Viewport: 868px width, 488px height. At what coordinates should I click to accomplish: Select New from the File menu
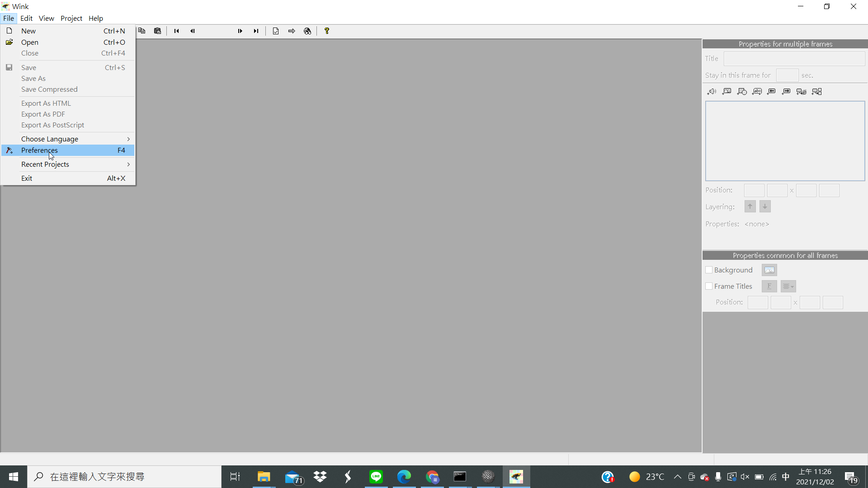click(68, 31)
